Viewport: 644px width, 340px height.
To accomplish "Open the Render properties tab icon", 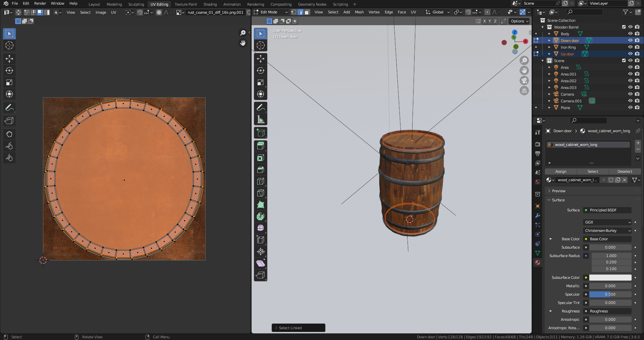I will click(538, 144).
